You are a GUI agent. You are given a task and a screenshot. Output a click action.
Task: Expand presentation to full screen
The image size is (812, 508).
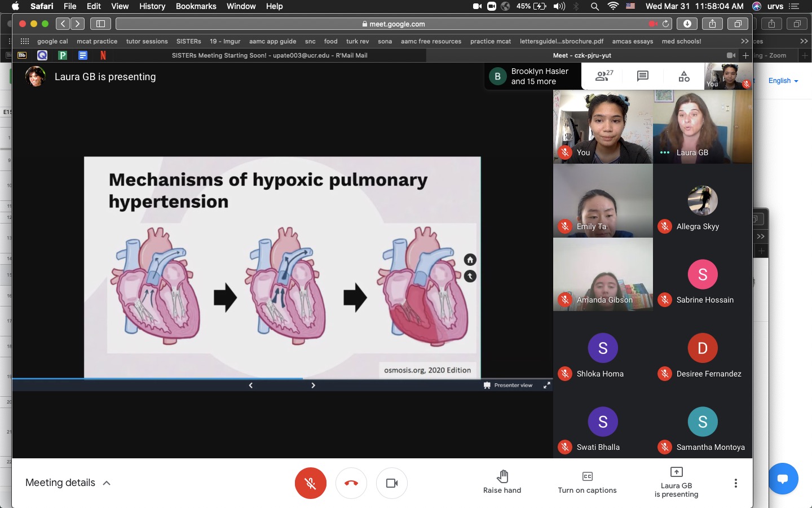[546, 385]
